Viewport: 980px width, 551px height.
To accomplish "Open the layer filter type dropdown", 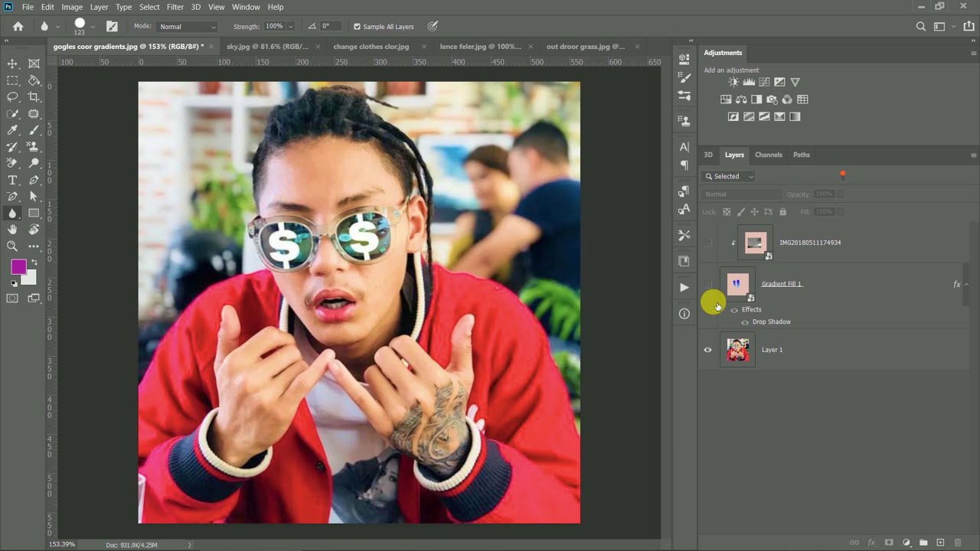I will [x=730, y=176].
